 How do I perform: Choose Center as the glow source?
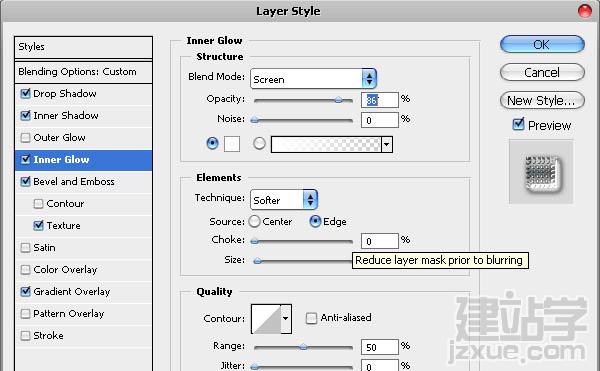pos(254,221)
